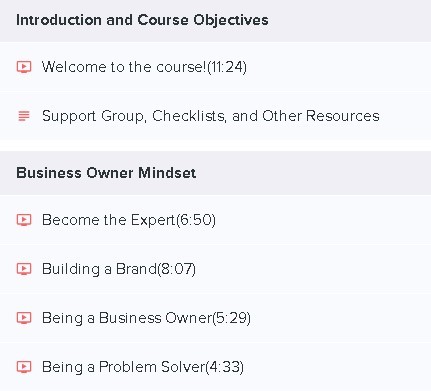Click text document icon beside Support Group lesson
The width and height of the screenshot is (431, 391).
[x=24, y=116]
